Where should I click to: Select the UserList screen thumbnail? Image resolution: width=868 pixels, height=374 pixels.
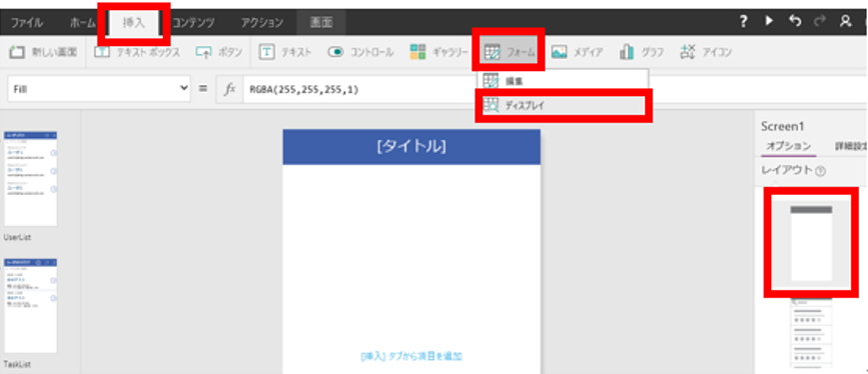pyautogui.click(x=30, y=178)
